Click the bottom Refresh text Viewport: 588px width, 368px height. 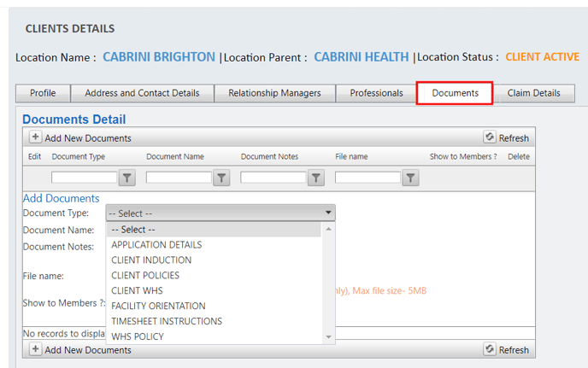pyautogui.click(x=514, y=350)
